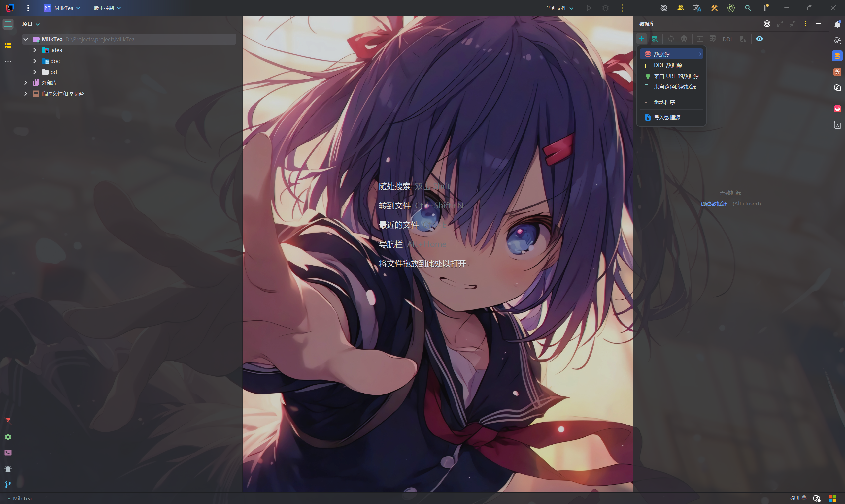
Task: Choose 导入数据源... menu item
Action: 671,117
